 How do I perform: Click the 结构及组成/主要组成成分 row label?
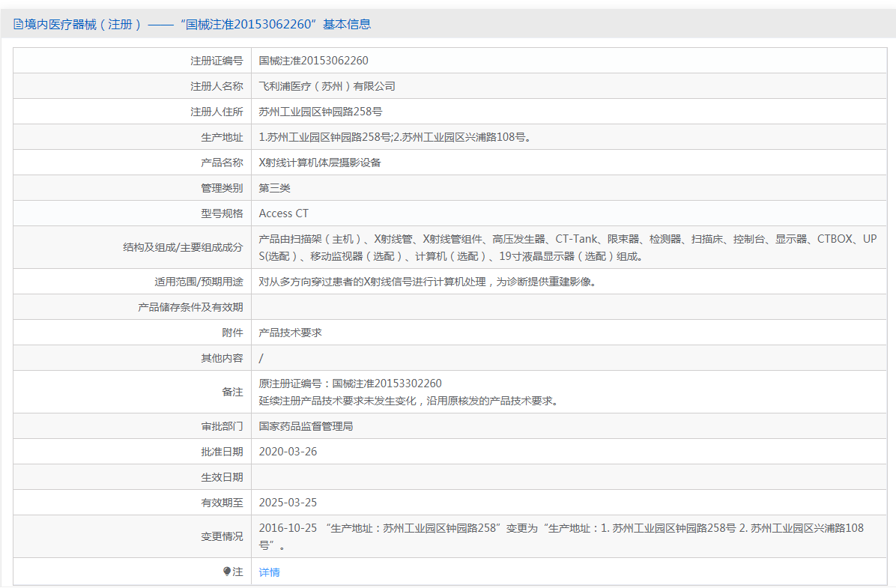point(183,247)
